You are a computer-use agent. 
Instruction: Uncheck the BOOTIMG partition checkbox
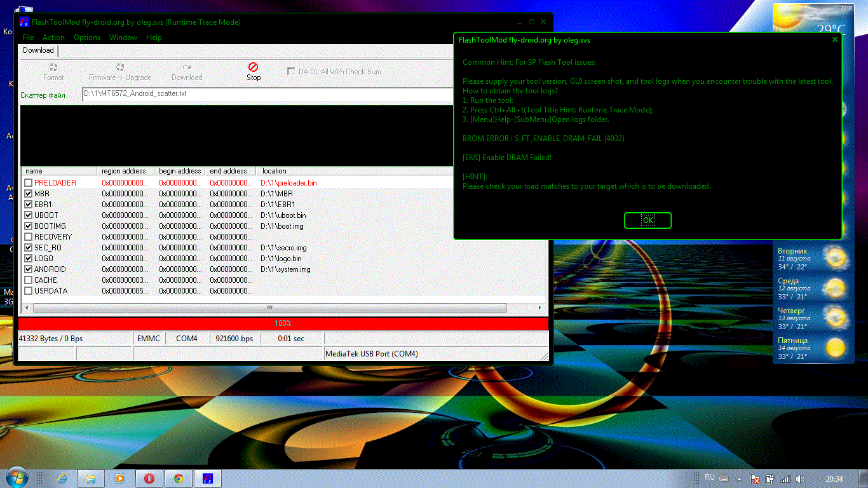coord(28,226)
